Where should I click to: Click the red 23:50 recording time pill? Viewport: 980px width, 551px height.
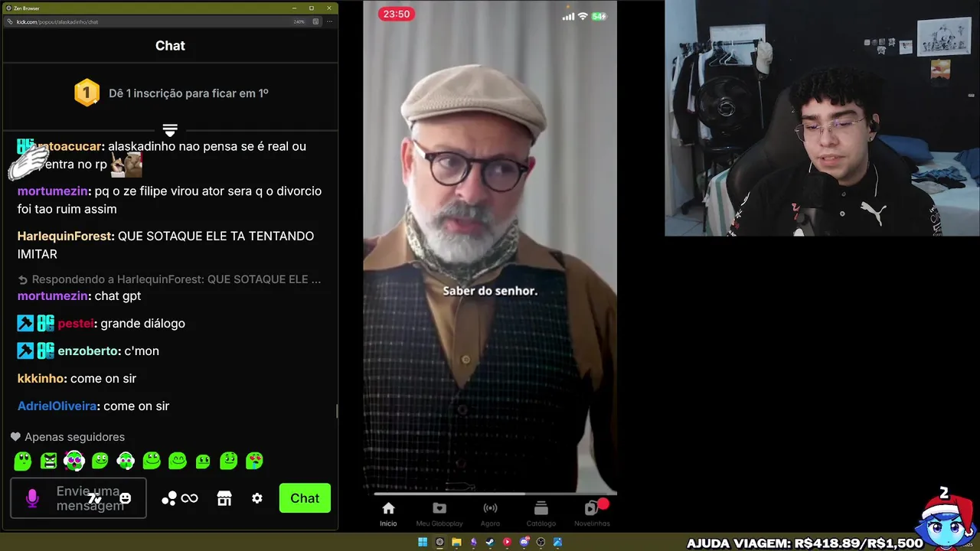tap(397, 14)
